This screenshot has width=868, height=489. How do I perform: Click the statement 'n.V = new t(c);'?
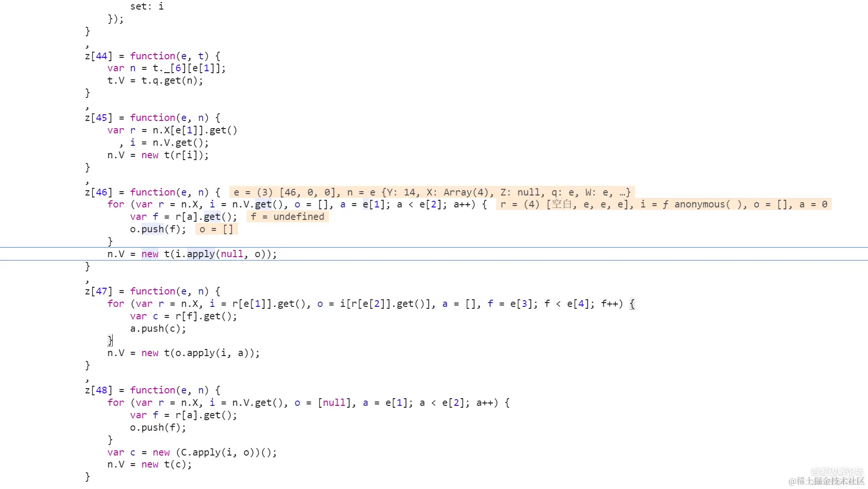(x=149, y=464)
